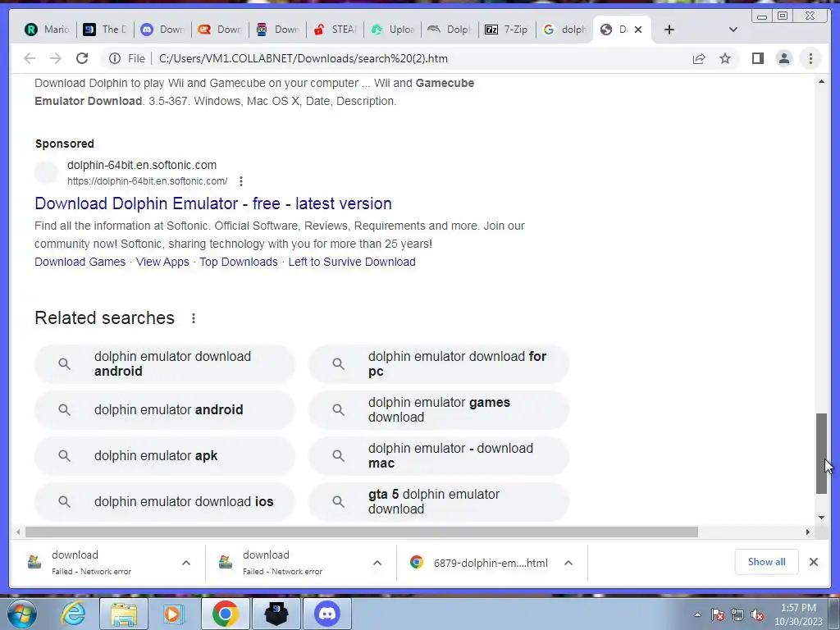Open the side panel

(x=757, y=58)
